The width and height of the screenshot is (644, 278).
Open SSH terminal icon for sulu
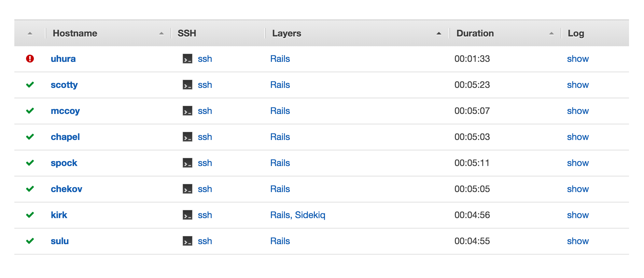pyautogui.click(x=187, y=241)
